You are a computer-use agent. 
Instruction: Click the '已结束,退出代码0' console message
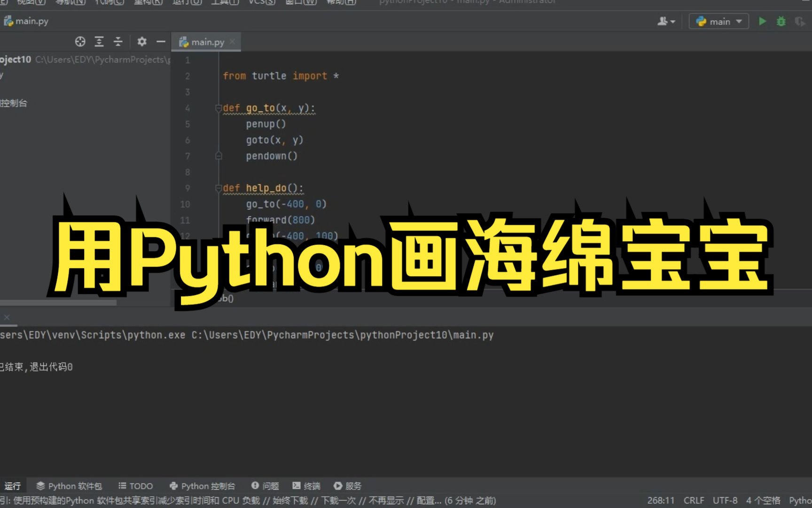click(36, 367)
